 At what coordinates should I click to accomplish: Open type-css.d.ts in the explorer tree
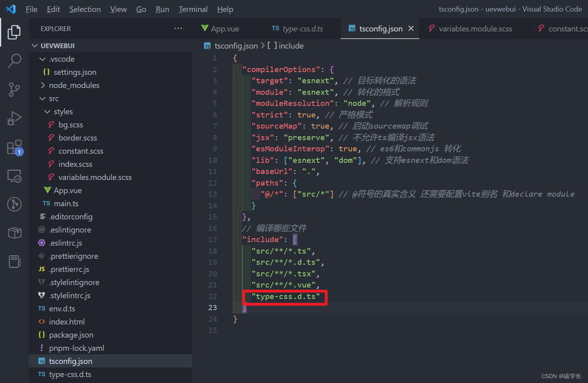tap(110, 374)
